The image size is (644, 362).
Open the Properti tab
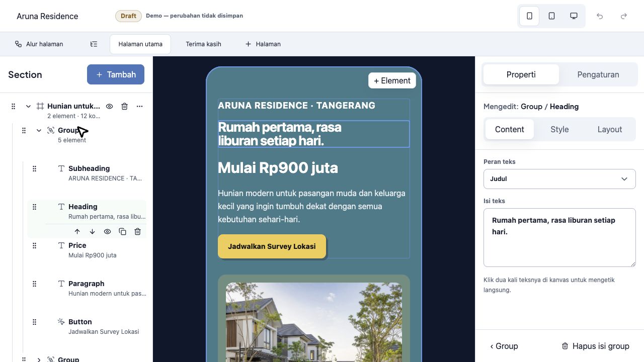tap(521, 74)
